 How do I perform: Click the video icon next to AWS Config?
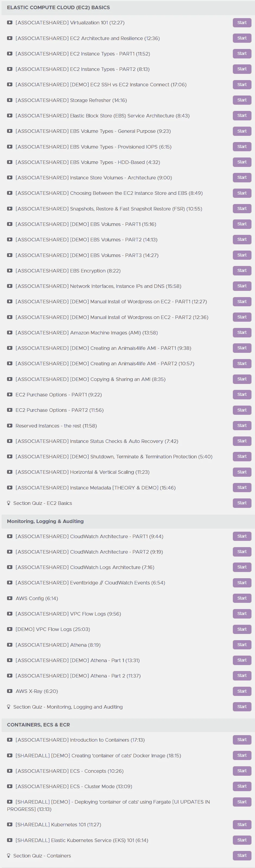pos(10,599)
